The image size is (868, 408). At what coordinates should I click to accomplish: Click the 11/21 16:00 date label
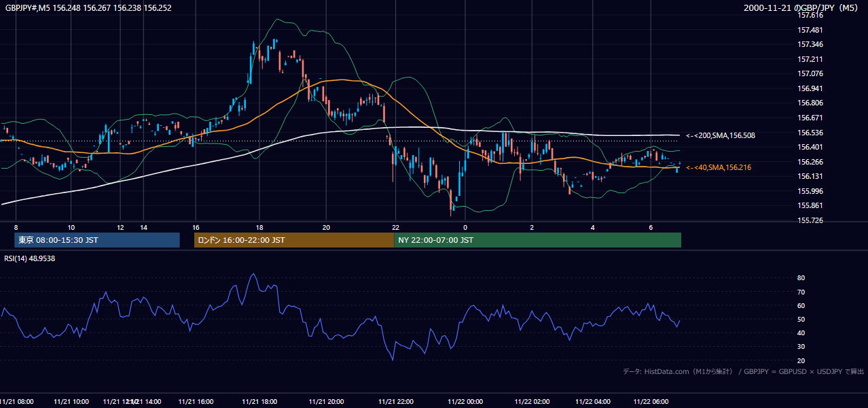tap(196, 402)
